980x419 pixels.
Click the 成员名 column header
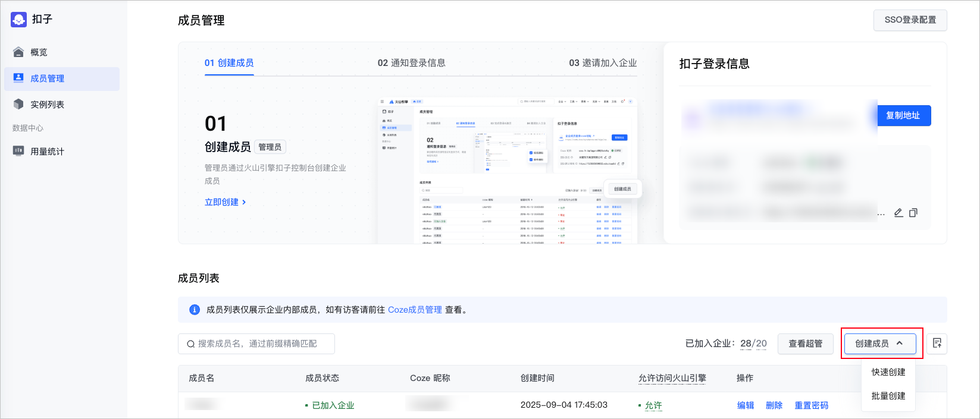(202, 378)
